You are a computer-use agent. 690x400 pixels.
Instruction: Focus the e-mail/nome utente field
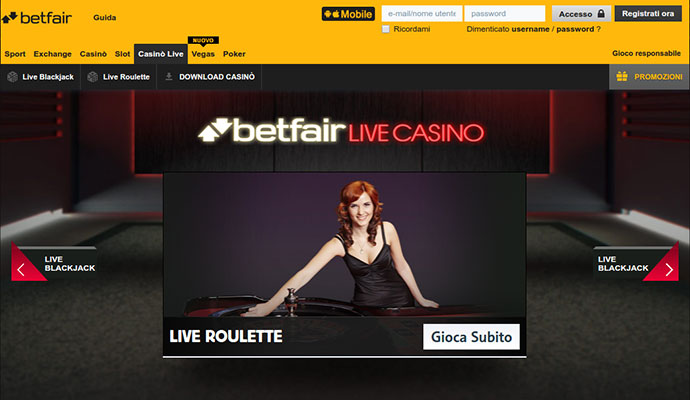pyautogui.click(x=422, y=14)
